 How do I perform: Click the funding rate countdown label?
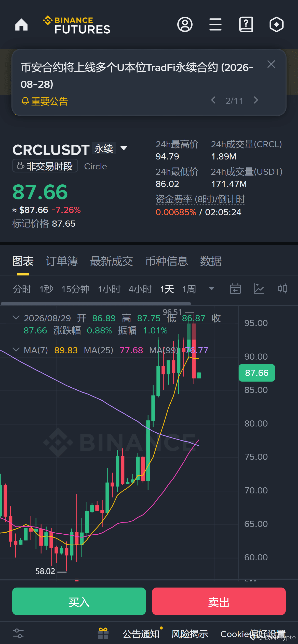(200, 199)
